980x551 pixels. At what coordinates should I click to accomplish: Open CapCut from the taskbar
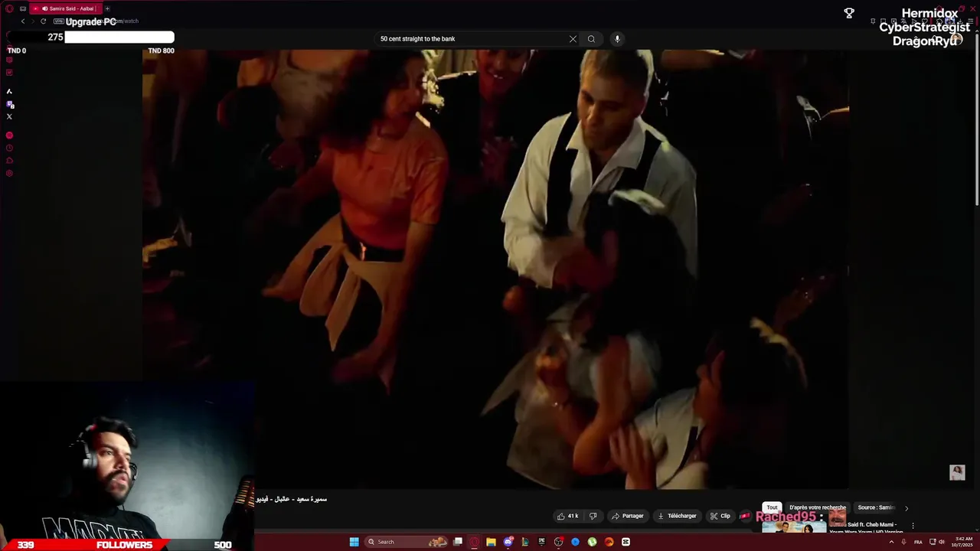(626, 542)
